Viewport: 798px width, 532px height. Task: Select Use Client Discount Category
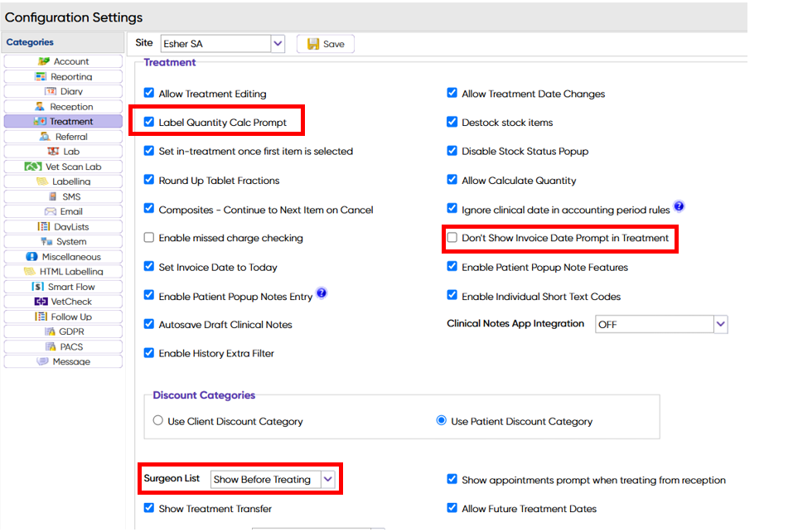click(x=157, y=420)
